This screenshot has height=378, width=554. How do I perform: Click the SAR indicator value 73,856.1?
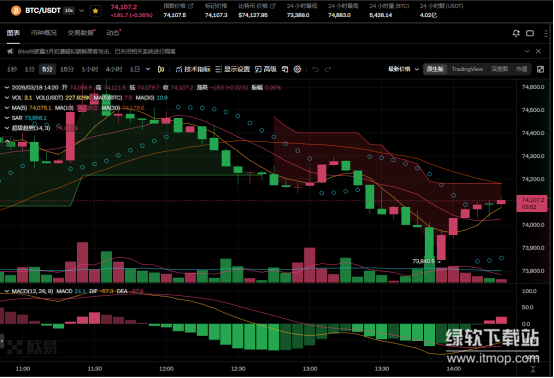(35, 118)
